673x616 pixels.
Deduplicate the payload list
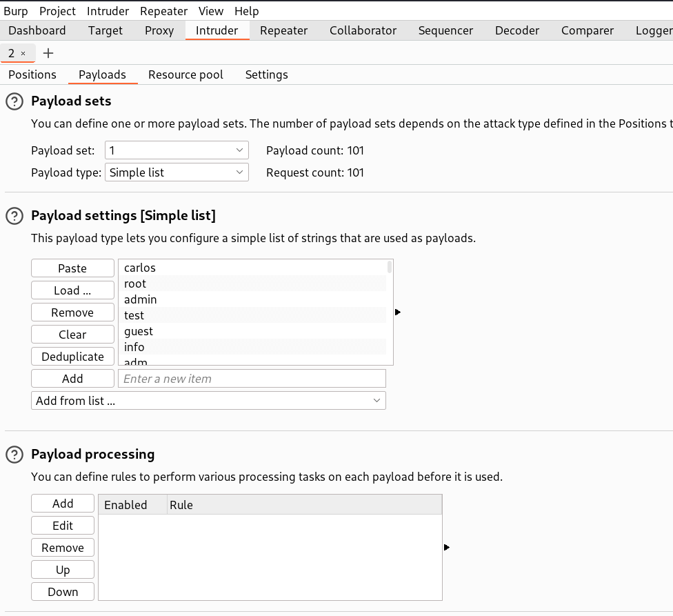pos(72,356)
